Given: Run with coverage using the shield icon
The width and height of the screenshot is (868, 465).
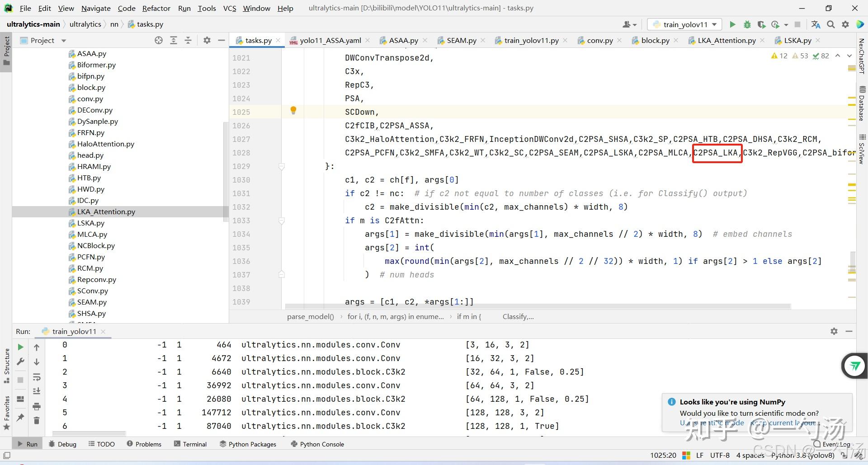Looking at the screenshot, I should pyautogui.click(x=762, y=24).
